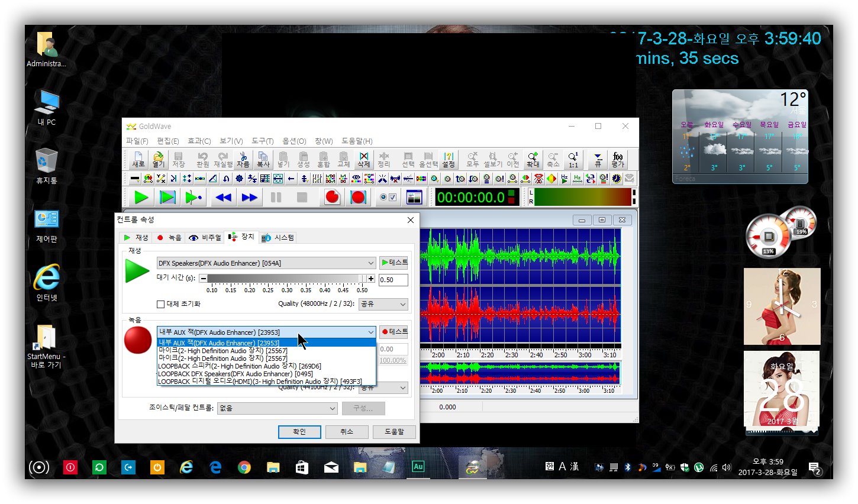The height and width of the screenshot is (504, 858).
Task: Test playback device with green 테스트 button
Action: 393,262
